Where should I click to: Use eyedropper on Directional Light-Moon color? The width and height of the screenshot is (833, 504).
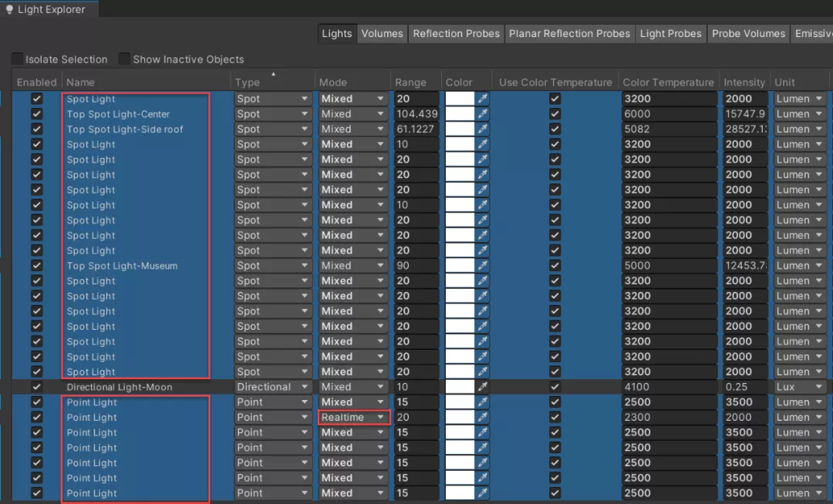(482, 387)
